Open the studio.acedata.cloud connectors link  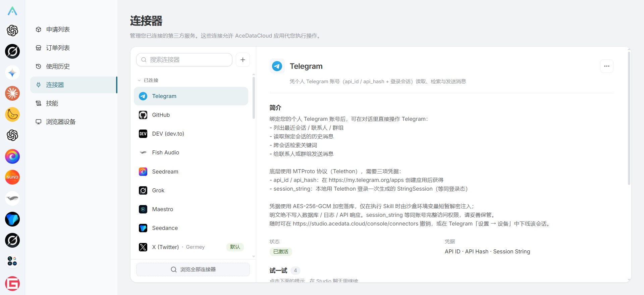point(356,224)
